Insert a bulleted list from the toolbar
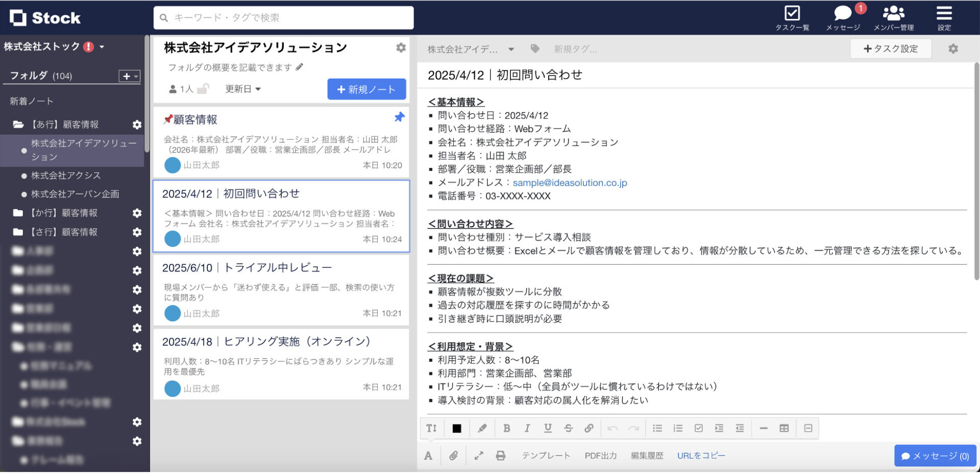Screen dimensions: 980x473 (657, 428)
